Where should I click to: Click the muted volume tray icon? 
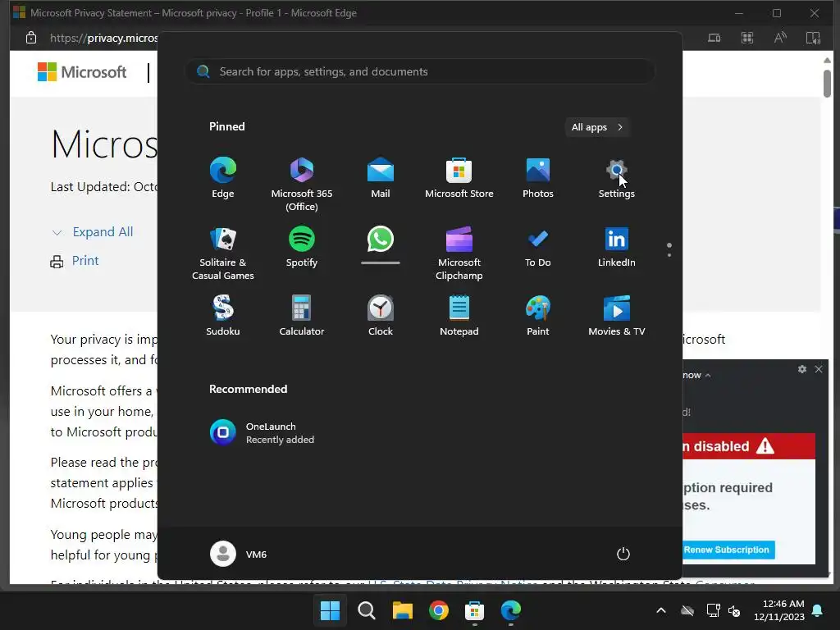click(734, 610)
